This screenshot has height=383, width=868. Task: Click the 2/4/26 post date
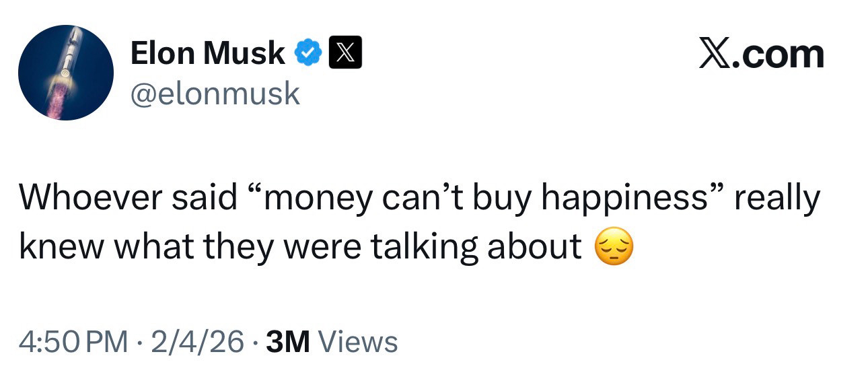click(x=196, y=342)
